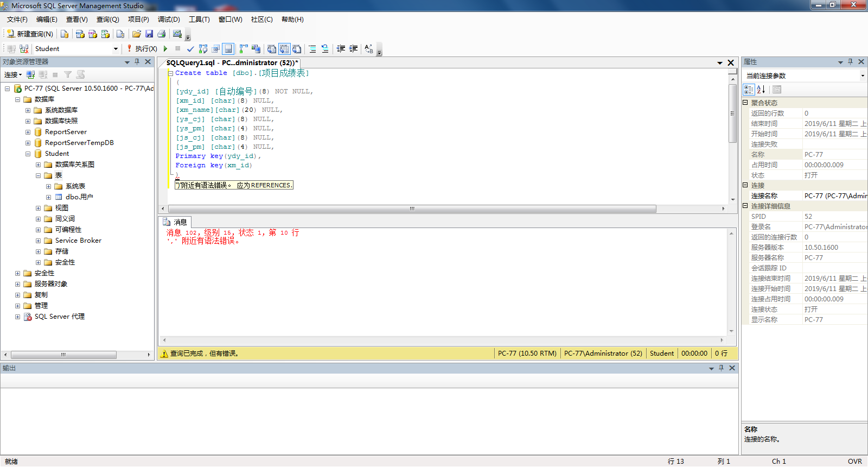
Task: Click the Analysis Services XMLA Query icon
Action: tap(105, 34)
